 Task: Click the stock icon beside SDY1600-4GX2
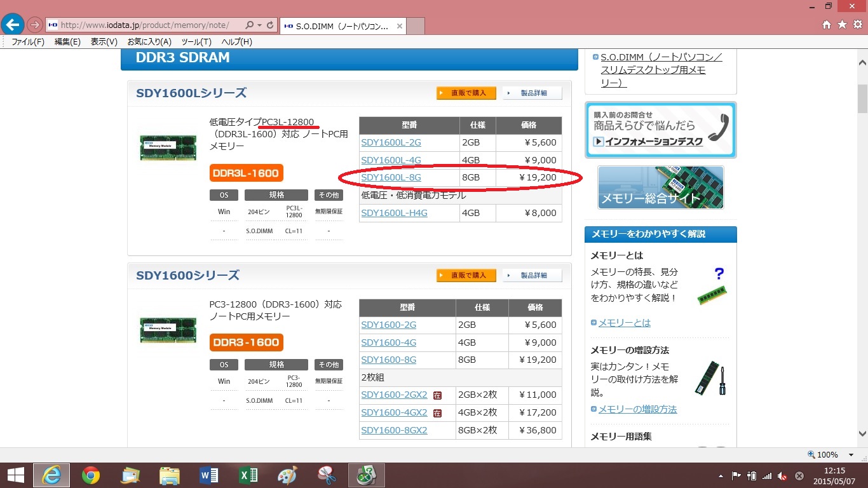[x=437, y=412]
